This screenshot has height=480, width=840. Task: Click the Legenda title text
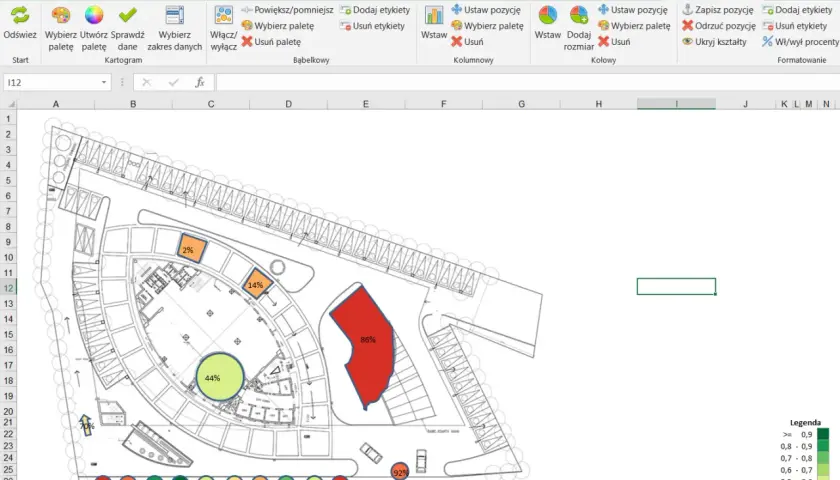point(805,422)
